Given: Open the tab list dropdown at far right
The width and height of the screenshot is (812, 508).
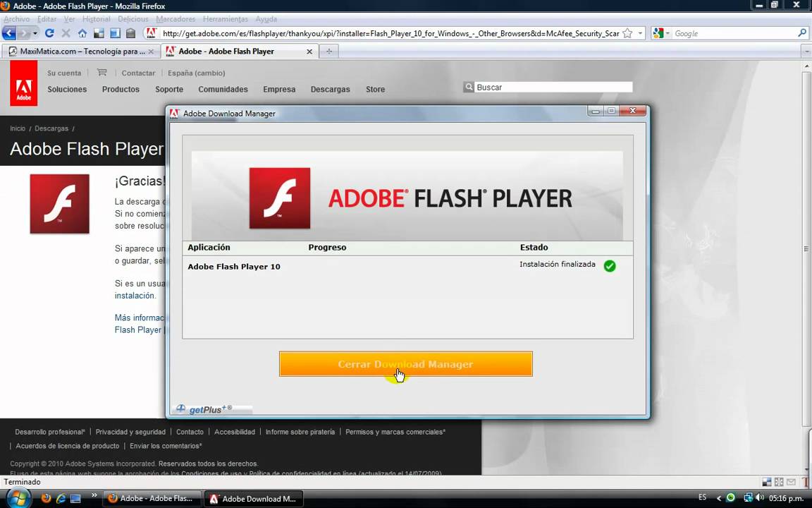Looking at the screenshot, I should pos(806,52).
